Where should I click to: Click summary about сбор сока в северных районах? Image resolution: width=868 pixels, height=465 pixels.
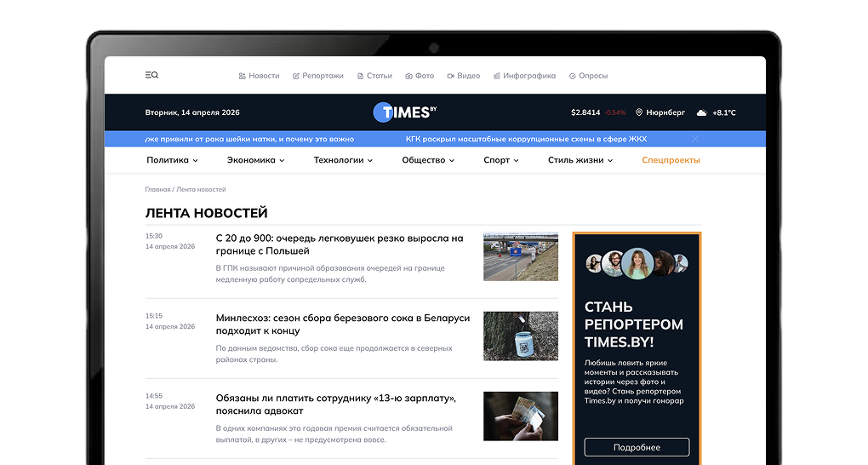point(334,353)
